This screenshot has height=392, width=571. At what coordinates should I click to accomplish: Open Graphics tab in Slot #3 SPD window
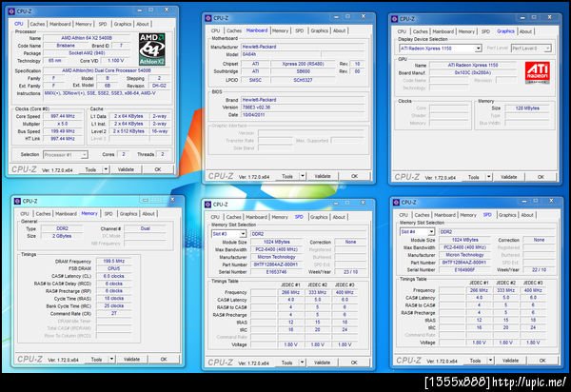coord(319,217)
